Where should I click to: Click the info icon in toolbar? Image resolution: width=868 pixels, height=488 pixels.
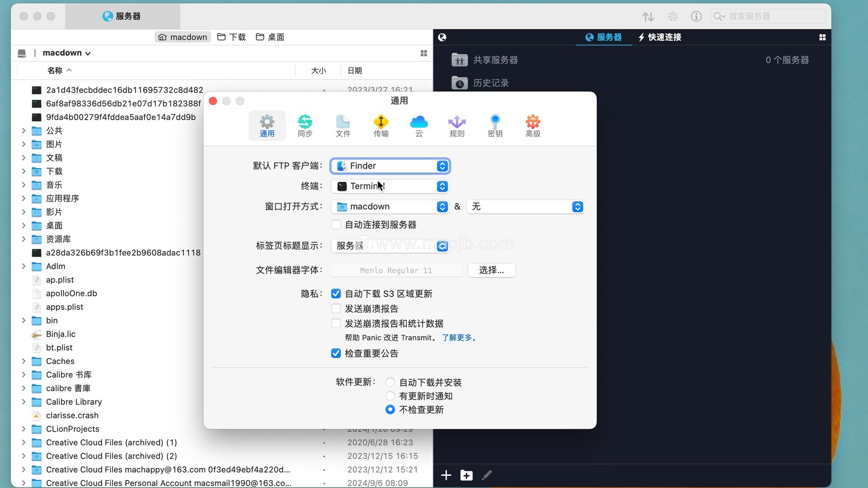click(696, 16)
